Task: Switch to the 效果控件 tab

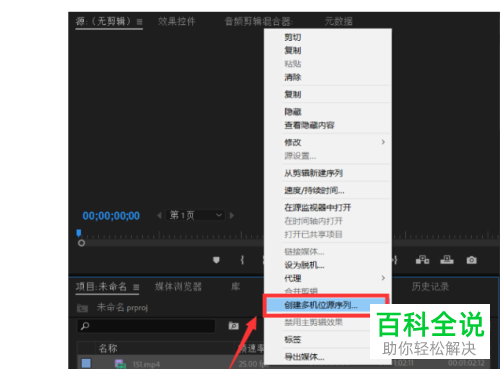Action: [x=176, y=22]
